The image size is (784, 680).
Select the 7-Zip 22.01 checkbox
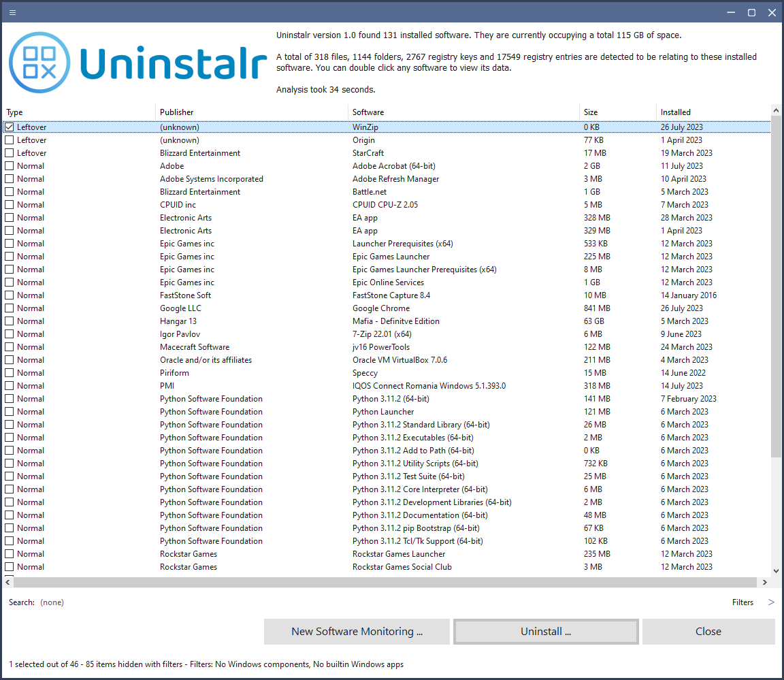pos(10,334)
